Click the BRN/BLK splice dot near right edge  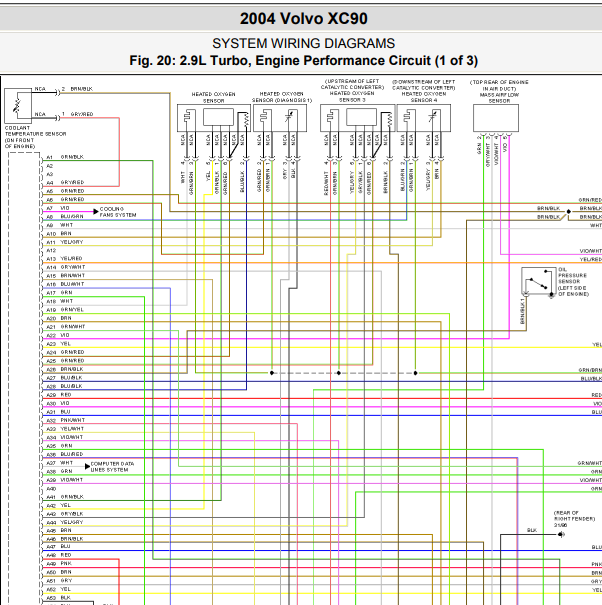coord(568,211)
